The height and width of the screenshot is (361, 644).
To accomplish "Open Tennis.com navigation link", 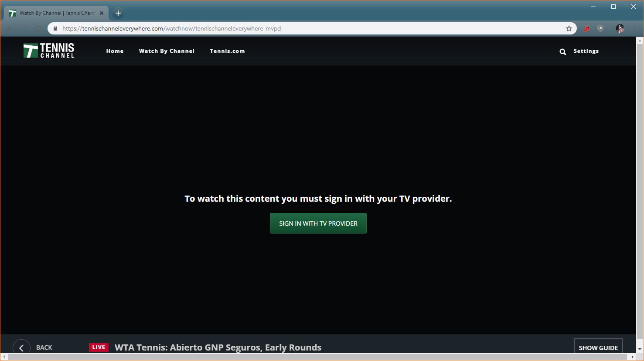I will coord(227,51).
